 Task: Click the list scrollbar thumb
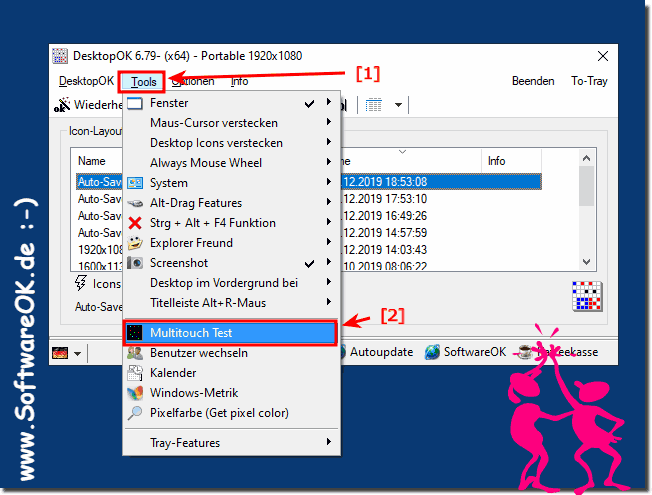click(x=586, y=186)
